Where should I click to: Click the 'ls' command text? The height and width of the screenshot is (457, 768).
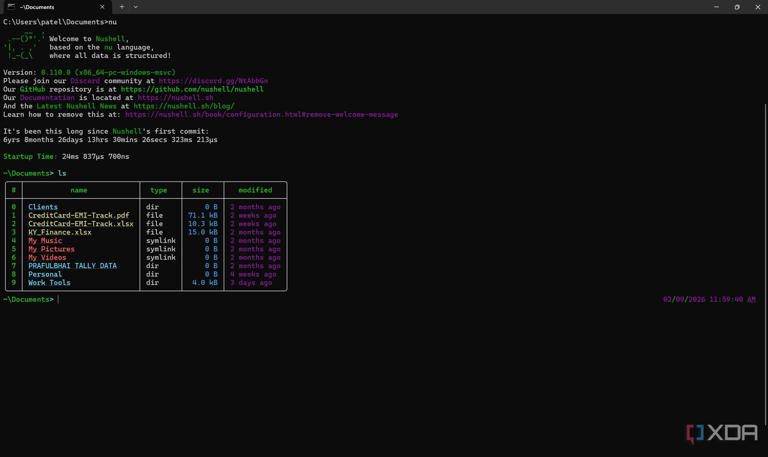[62, 173]
